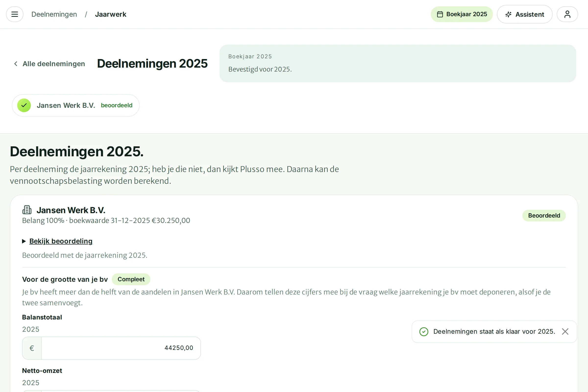Screen dimensions: 588x392
Task: Click 'Belang 100% · boekwaarde 31-12-2025' line
Action: click(106, 220)
